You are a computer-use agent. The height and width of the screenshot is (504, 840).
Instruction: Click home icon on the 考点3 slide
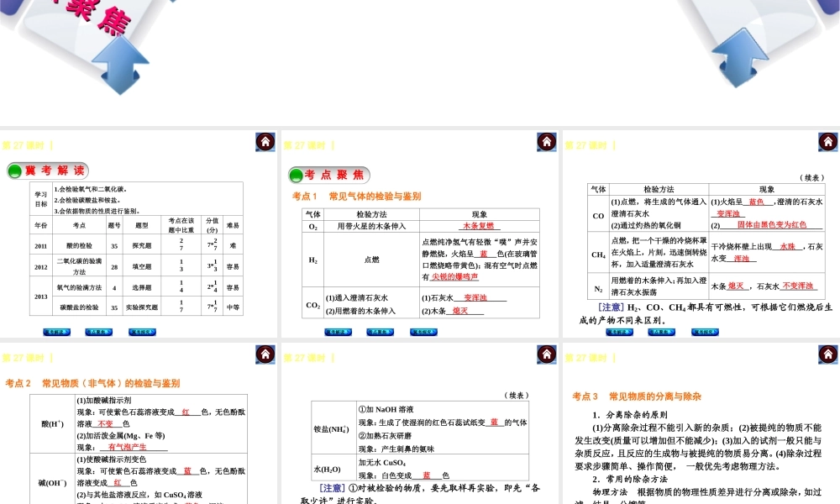(x=827, y=354)
